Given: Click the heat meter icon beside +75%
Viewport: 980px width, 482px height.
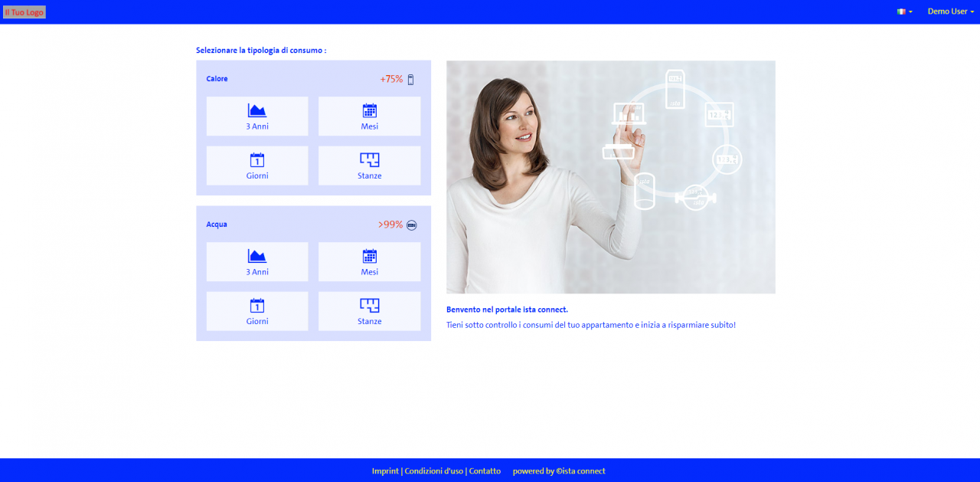Looking at the screenshot, I should pyautogui.click(x=411, y=79).
